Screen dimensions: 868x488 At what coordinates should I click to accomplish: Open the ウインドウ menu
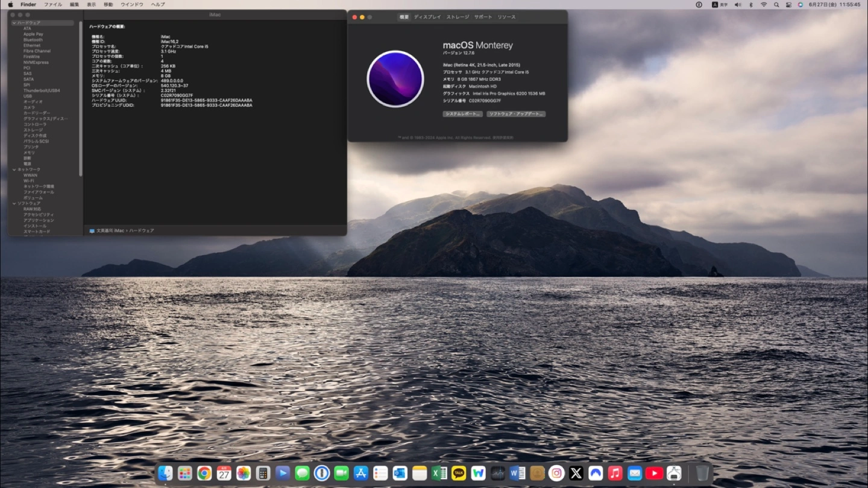[132, 4]
